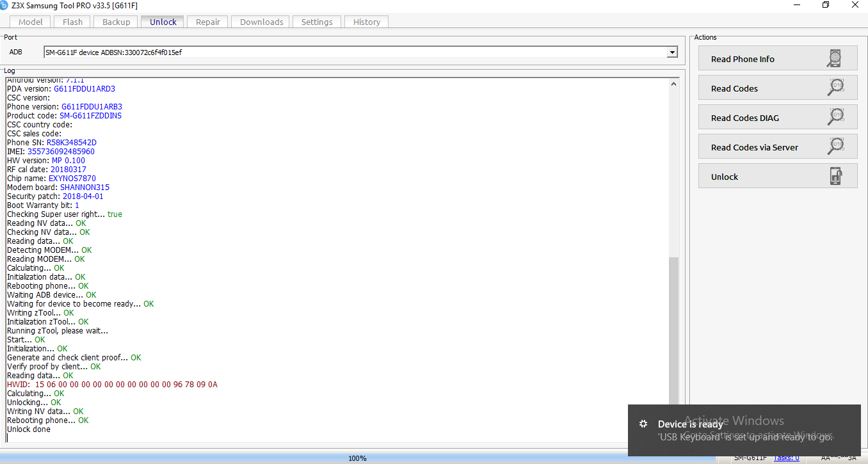Click the 'RF cal date: 20180317' log line
Screen dimensions: 868x464
point(47,170)
